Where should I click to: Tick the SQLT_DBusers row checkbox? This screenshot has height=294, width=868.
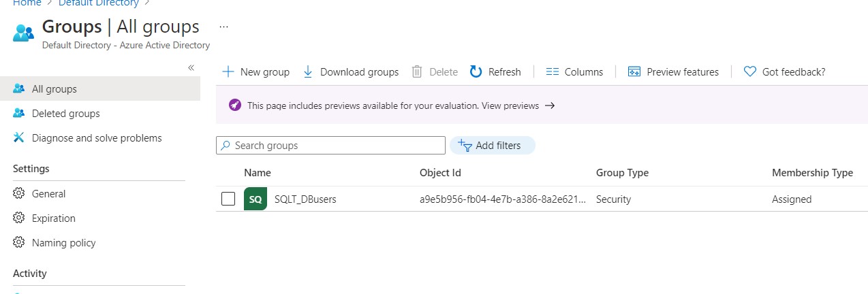pos(228,199)
